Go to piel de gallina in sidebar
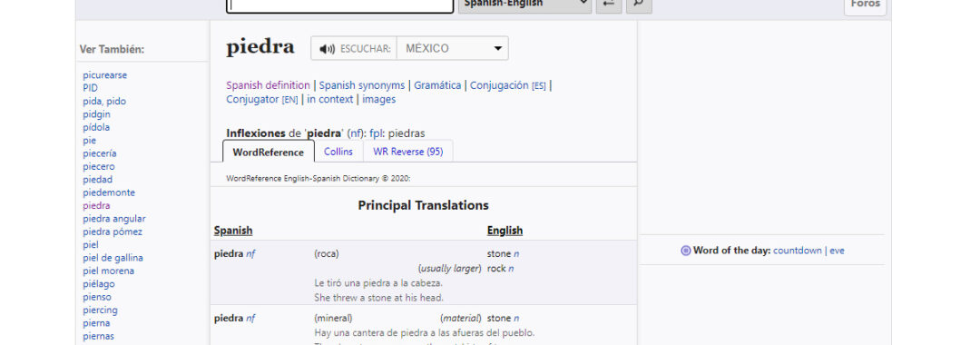Screen dimensions: 980x345 click(113, 258)
